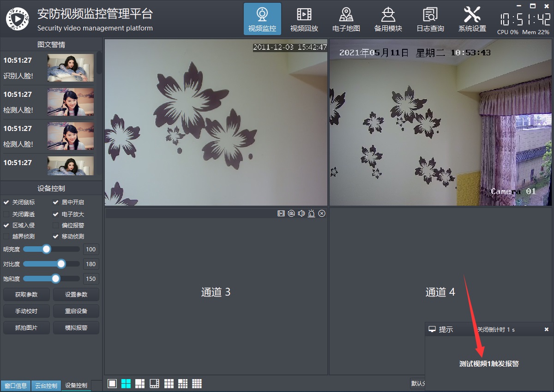Switch to the 云台控制 tab
Viewport: 554px width, 392px height.
coord(46,386)
